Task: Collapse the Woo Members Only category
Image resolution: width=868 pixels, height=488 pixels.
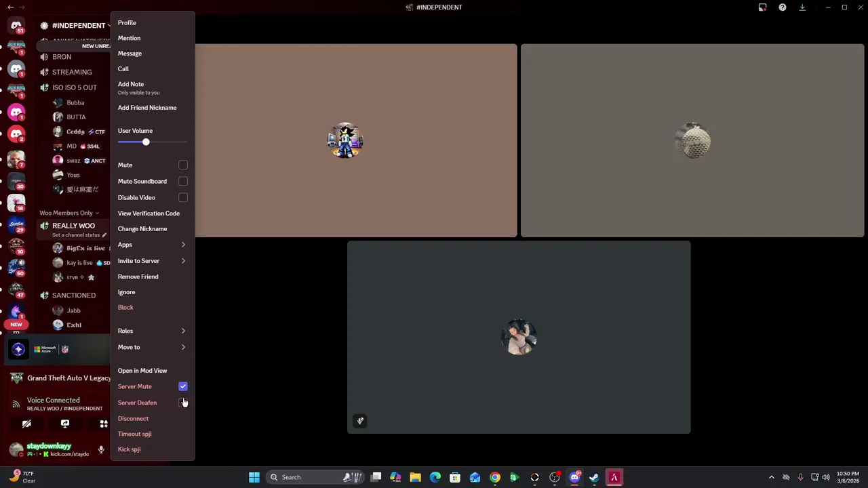Action: click(68, 213)
